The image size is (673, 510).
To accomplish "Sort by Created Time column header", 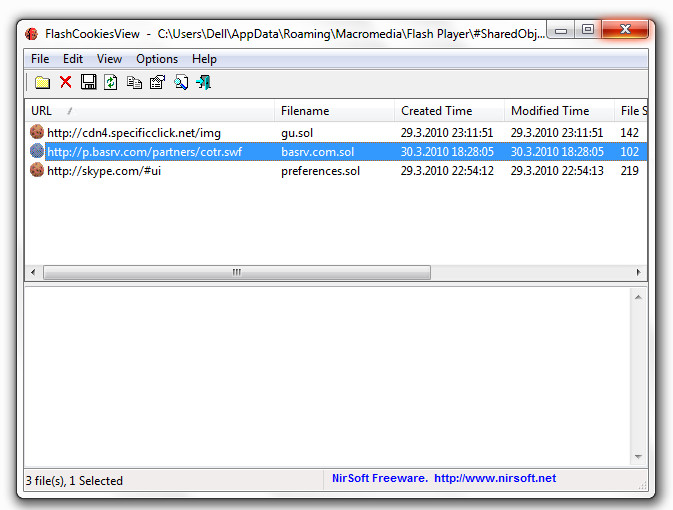I will pos(449,111).
